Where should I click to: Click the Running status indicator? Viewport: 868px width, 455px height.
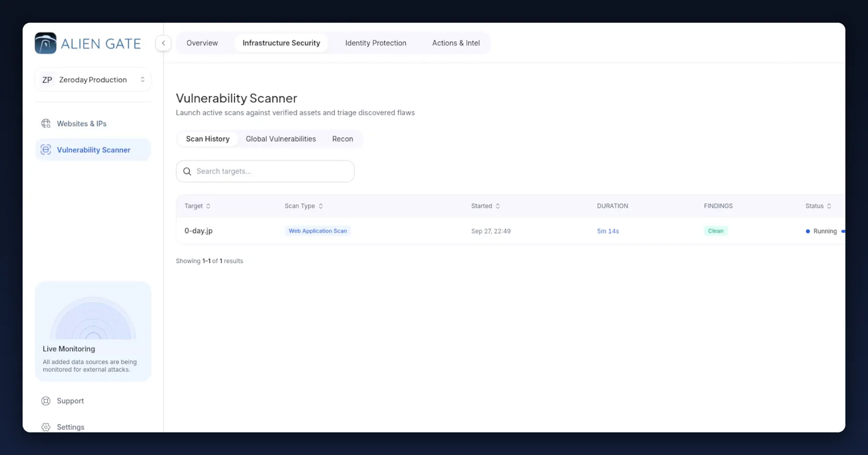(x=821, y=231)
